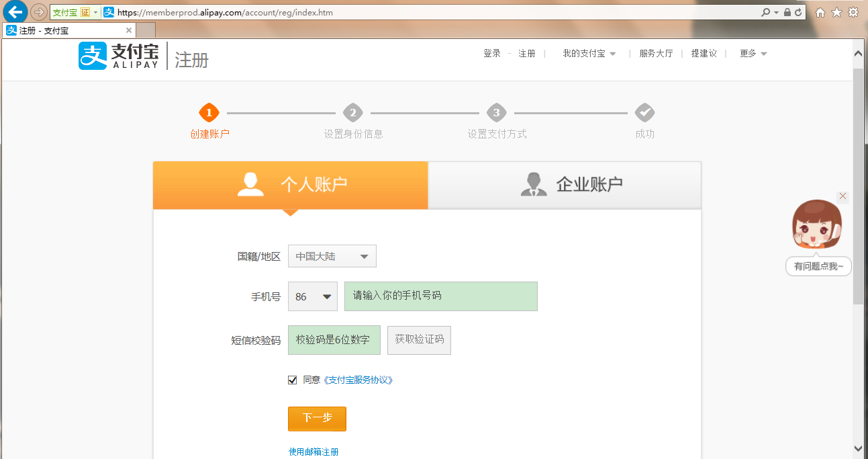The height and width of the screenshot is (459, 868).
Task: Select the 个人账户 tab
Action: coord(290,185)
